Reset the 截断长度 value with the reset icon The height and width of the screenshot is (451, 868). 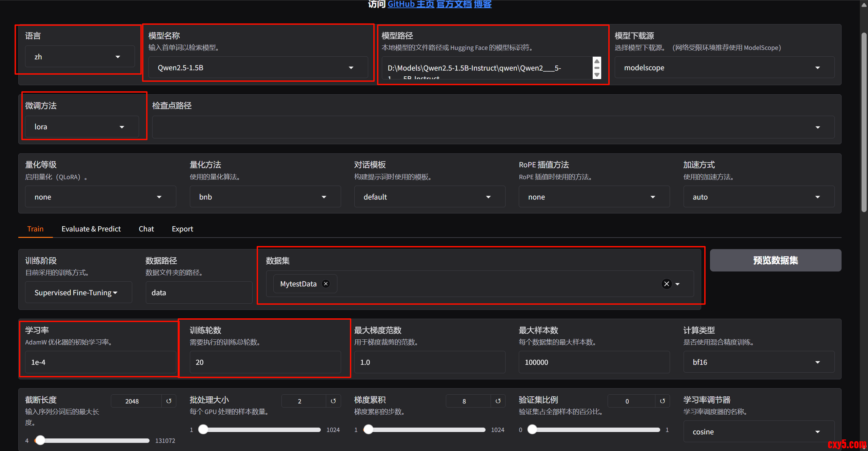[169, 401]
